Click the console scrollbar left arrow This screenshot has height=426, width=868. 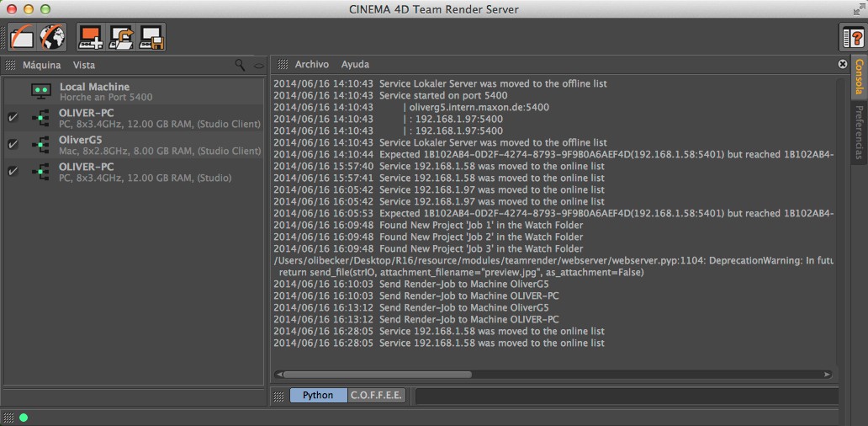coord(278,375)
